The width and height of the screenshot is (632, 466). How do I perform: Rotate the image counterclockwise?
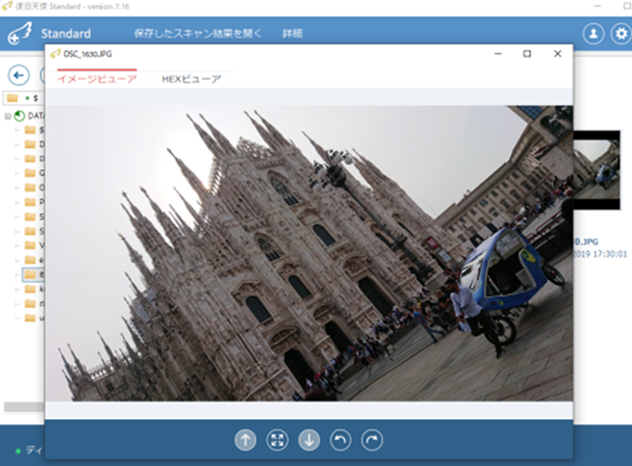pos(341,440)
